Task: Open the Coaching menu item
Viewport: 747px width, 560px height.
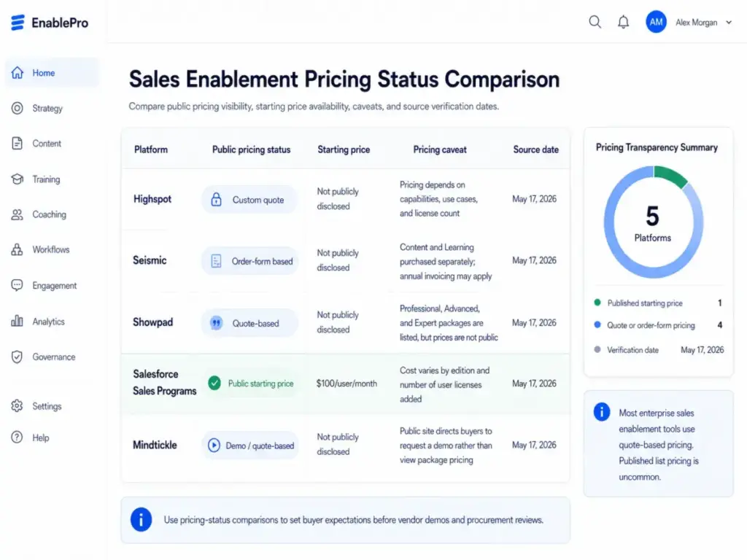Action: (x=50, y=215)
